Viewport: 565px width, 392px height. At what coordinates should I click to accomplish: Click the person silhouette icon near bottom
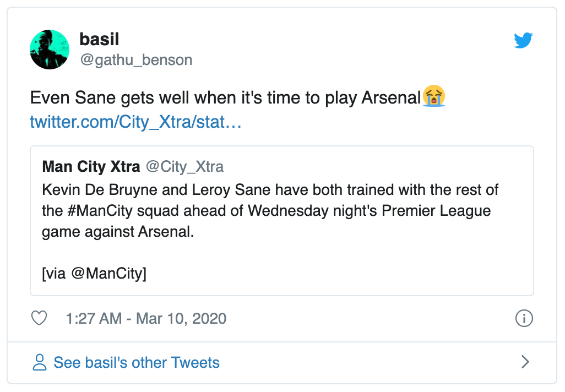pyautogui.click(x=39, y=362)
